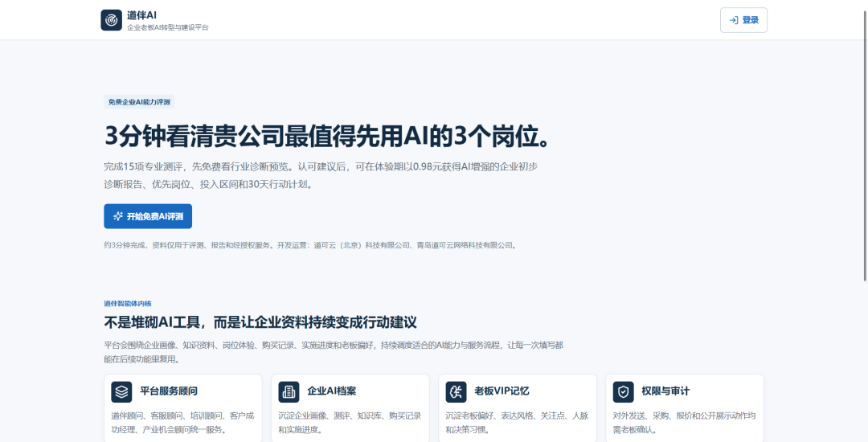The width and height of the screenshot is (868, 442).
Task: Open the 企业AI档案 card title
Action: pyautogui.click(x=332, y=391)
